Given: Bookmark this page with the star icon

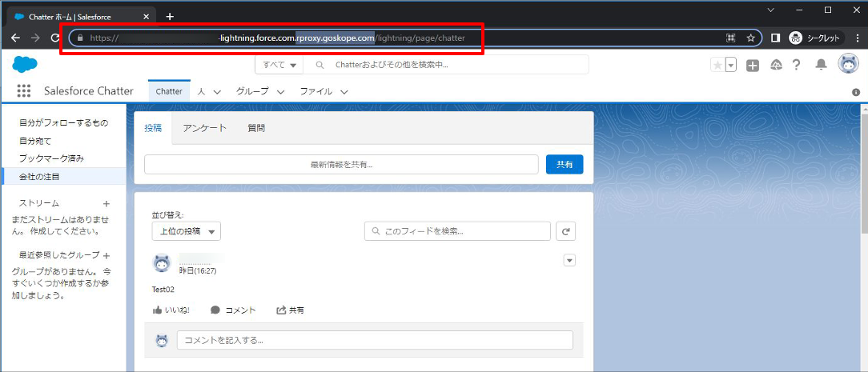Looking at the screenshot, I should 750,38.
